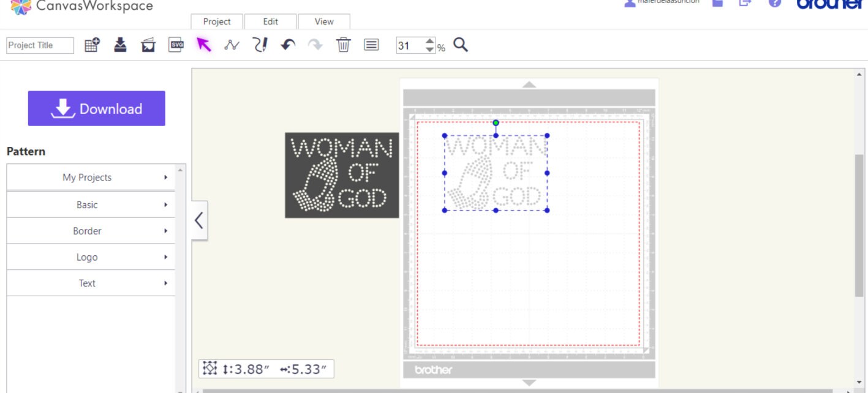Image resolution: width=868 pixels, height=393 pixels.
Task: Import an SVG file
Action: 176,45
